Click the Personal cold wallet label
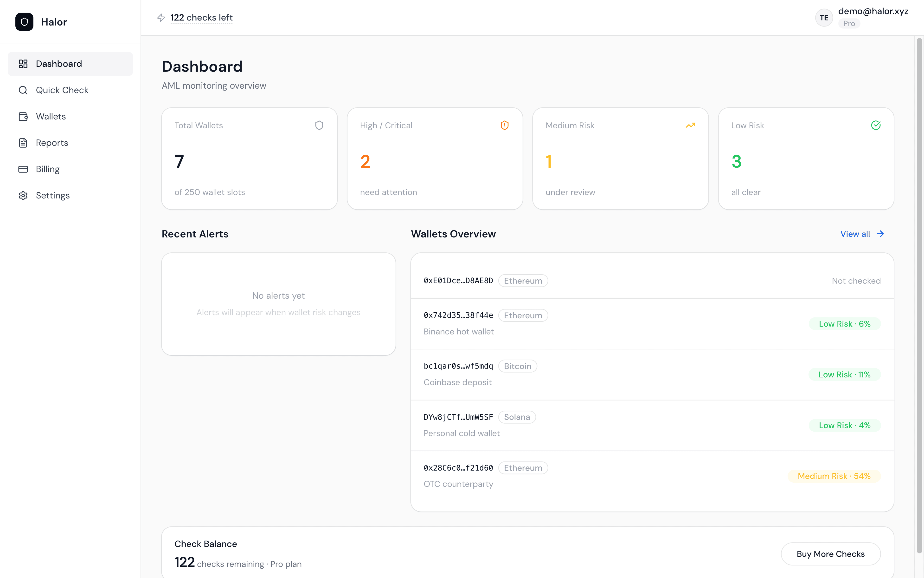The height and width of the screenshot is (578, 924). pyautogui.click(x=462, y=433)
